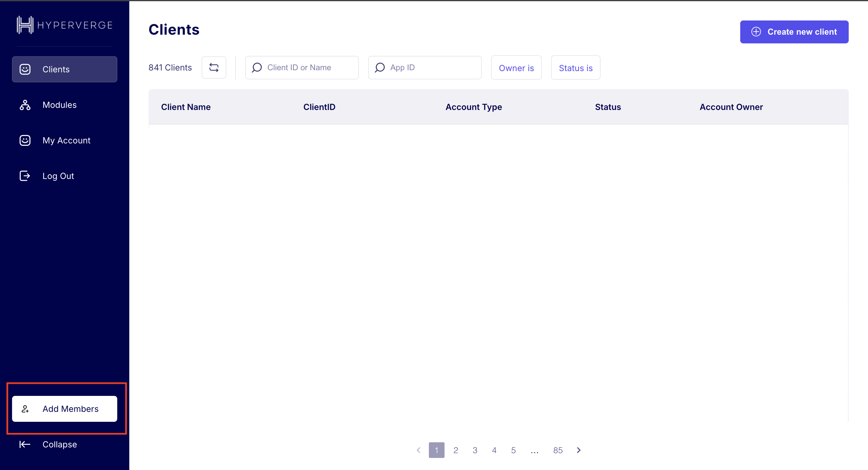Click the Add Members person-plus icon

(26, 409)
